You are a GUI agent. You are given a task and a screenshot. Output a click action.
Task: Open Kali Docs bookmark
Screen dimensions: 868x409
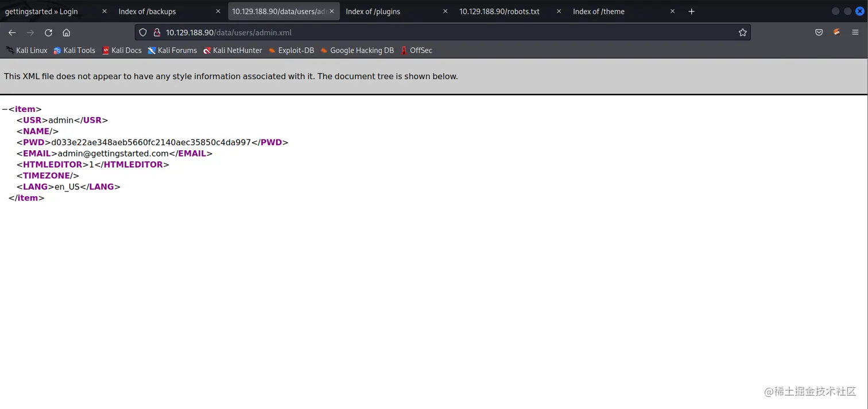pos(122,50)
